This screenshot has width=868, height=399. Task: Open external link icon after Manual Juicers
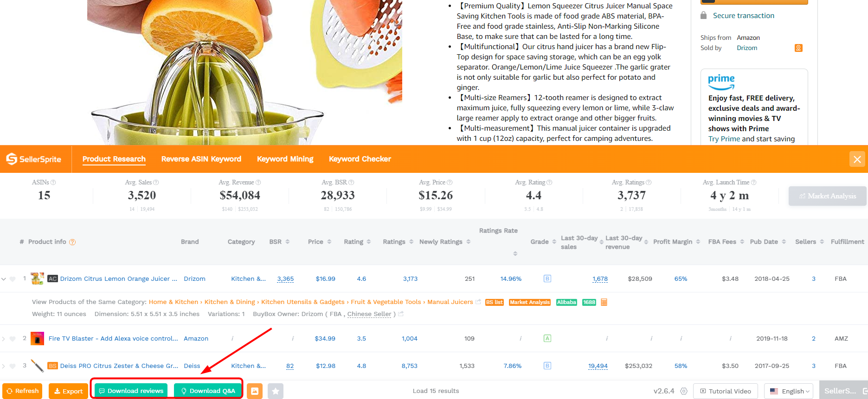478,302
